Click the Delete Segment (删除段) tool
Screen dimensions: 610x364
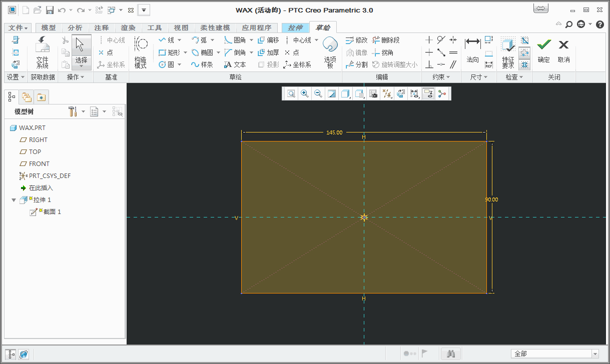coord(385,40)
